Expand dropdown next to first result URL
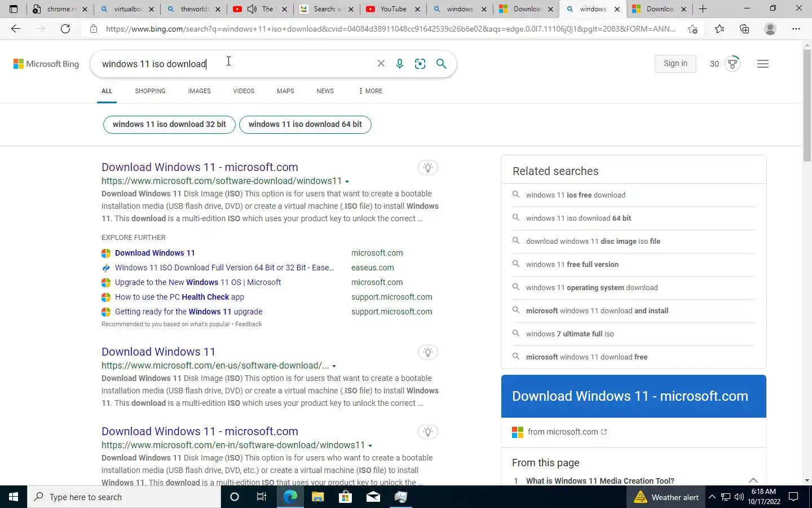 tap(347, 182)
